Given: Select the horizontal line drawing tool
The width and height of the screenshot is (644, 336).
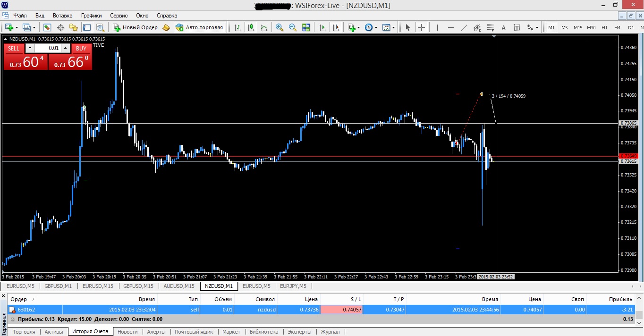Looking at the screenshot, I should (451, 27).
